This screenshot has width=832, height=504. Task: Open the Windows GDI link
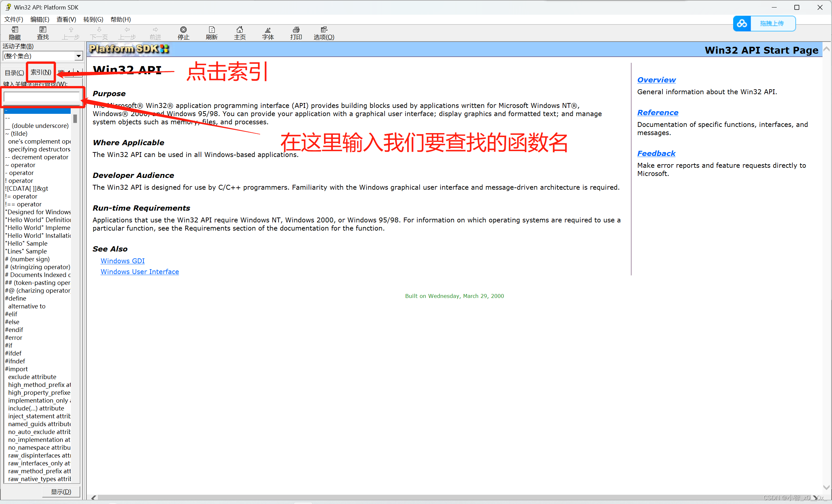click(x=122, y=261)
